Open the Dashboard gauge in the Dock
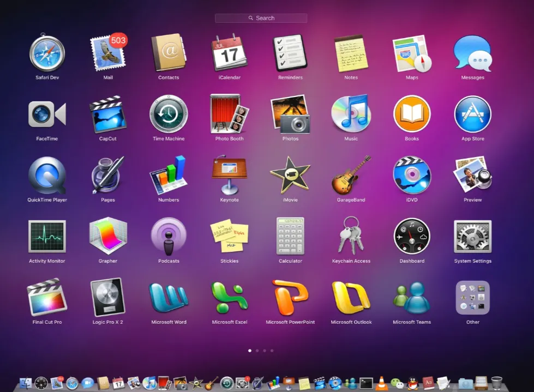 point(41,383)
